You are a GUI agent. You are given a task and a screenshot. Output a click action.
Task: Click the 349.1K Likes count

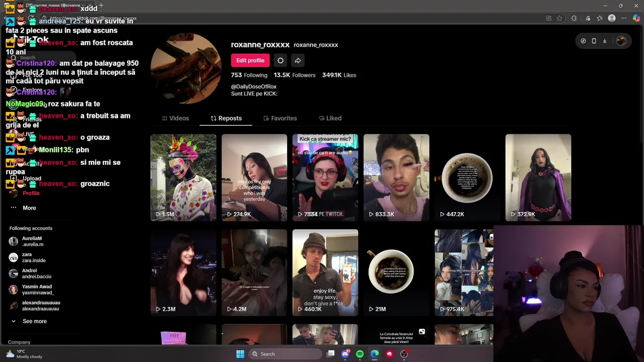point(339,75)
